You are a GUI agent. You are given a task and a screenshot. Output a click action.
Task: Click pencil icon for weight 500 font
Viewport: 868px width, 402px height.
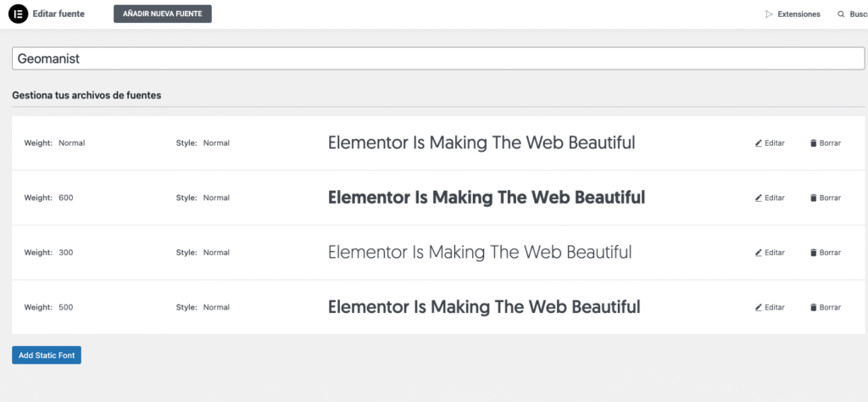[x=759, y=307]
